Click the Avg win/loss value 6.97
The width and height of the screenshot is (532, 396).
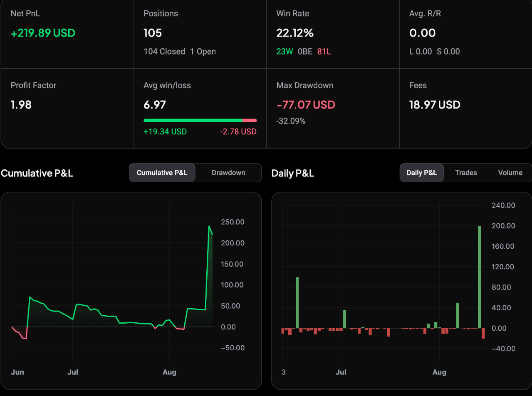click(155, 104)
